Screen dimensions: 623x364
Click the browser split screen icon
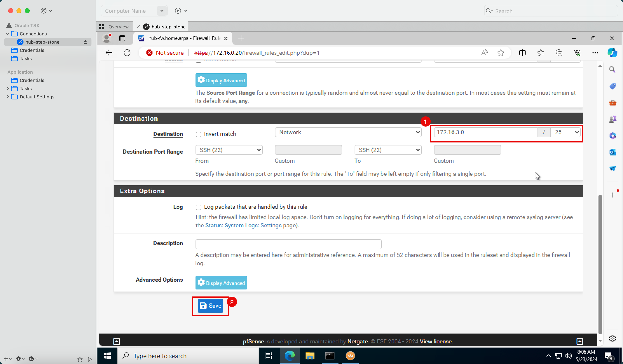[522, 52]
